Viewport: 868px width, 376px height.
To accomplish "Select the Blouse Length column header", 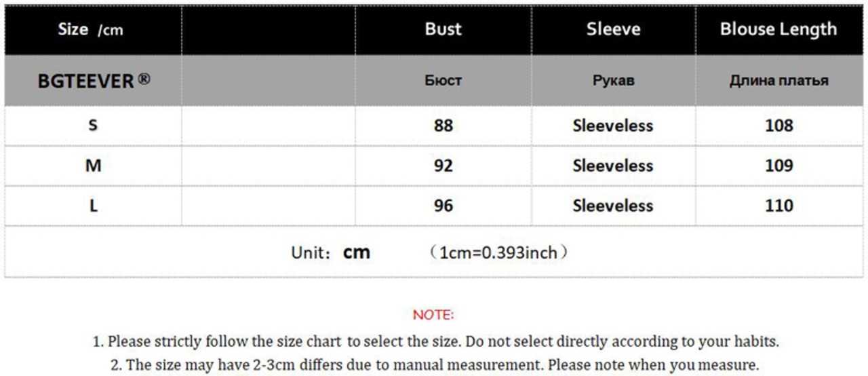I will click(778, 29).
